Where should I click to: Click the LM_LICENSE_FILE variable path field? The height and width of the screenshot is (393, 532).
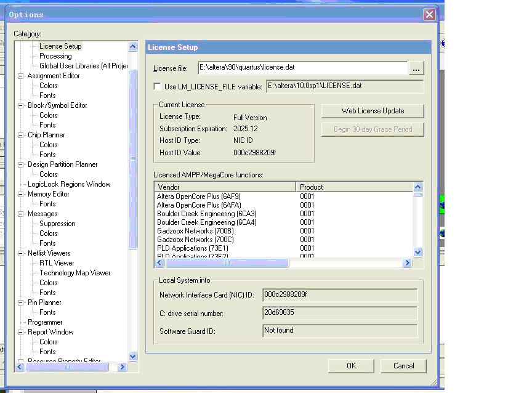tap(345, 86)
